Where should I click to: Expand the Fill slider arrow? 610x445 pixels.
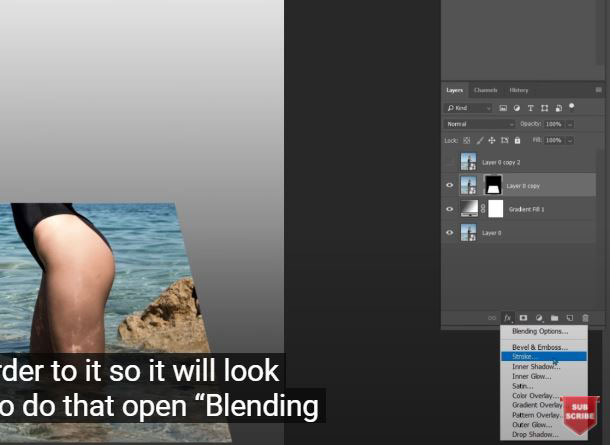tap(570, 140)
